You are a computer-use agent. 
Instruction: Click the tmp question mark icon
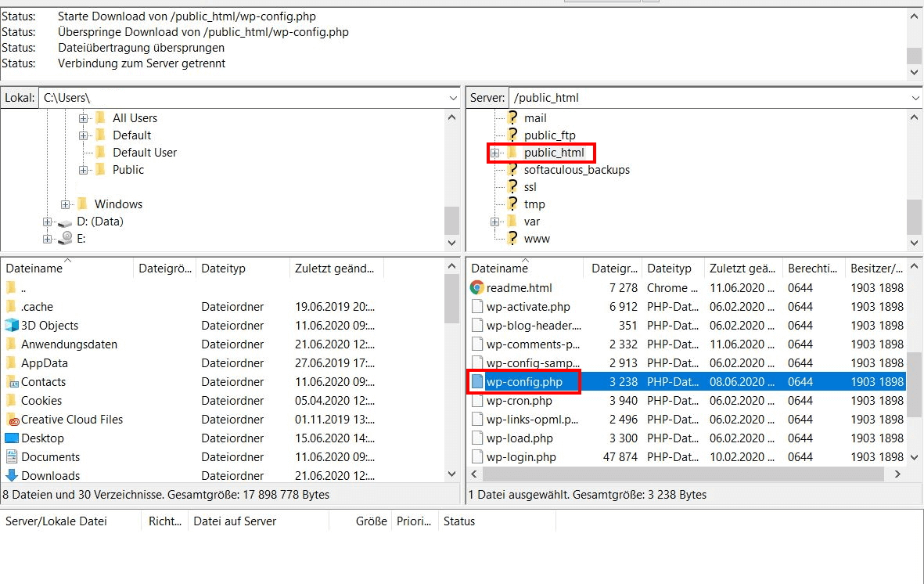(512, 204)
